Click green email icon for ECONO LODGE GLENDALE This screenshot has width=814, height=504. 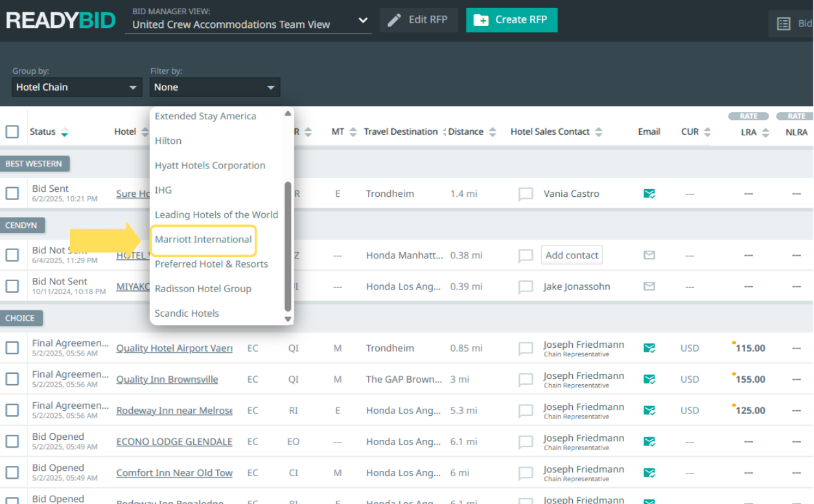pos(649,442)
